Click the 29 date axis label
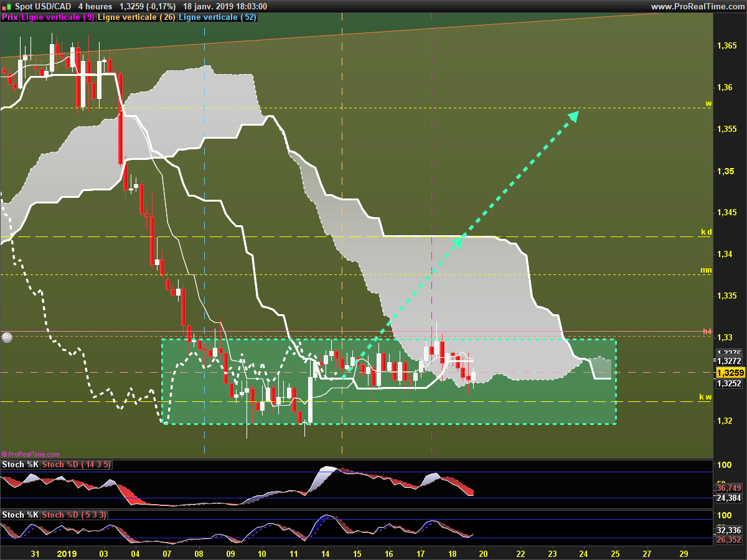The height and width of the screenshot is (560, 747). coord(684,553)
